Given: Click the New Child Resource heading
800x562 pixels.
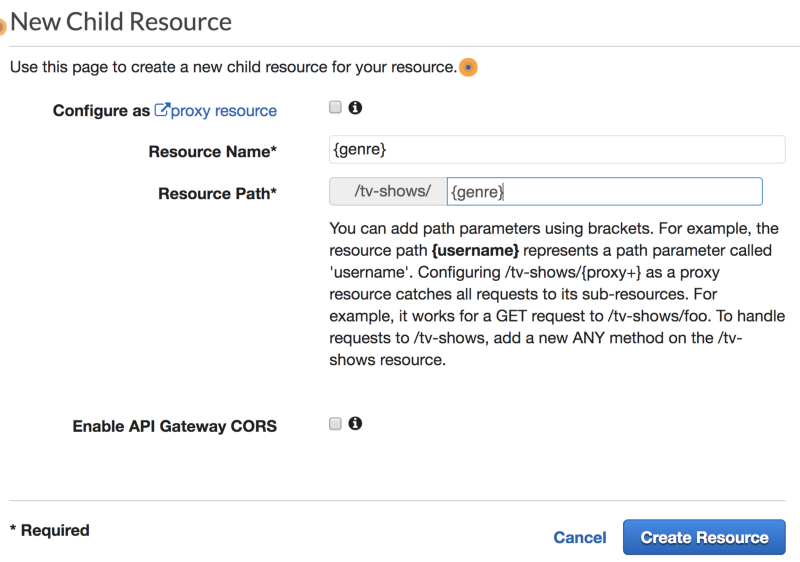Looking at the screenshot, I should (121, 21).
